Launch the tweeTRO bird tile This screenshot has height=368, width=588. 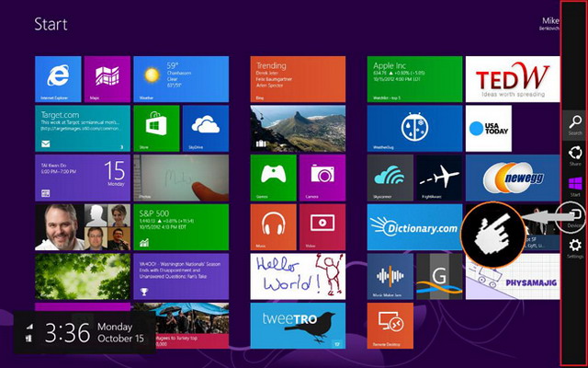click(298, 326)
